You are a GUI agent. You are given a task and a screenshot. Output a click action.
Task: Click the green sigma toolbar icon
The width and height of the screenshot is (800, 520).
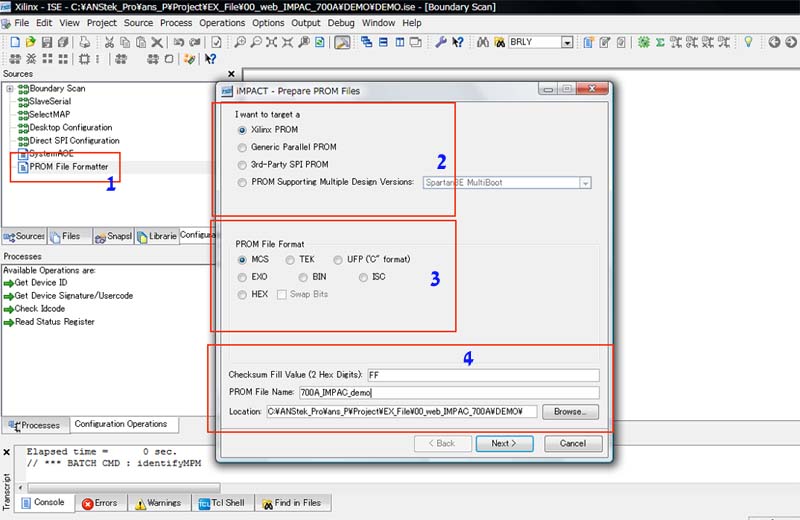pyautogui.click(x=660, y=42)
